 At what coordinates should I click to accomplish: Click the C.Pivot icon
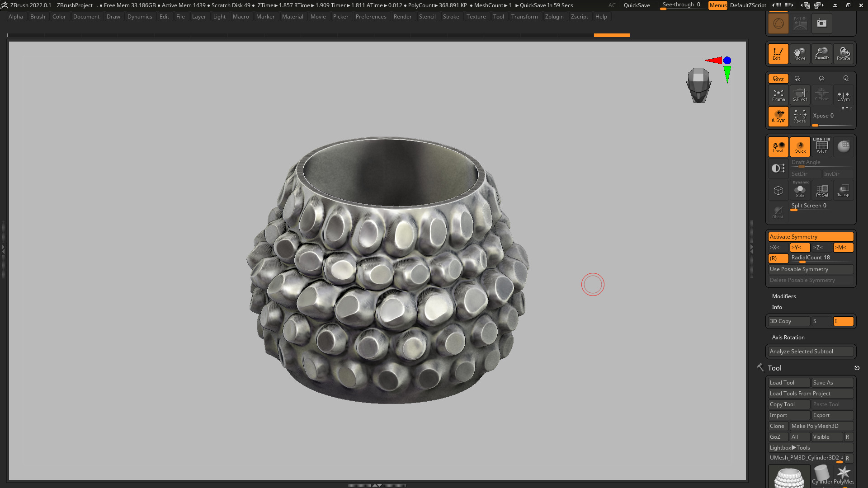[x=821, y=95]
